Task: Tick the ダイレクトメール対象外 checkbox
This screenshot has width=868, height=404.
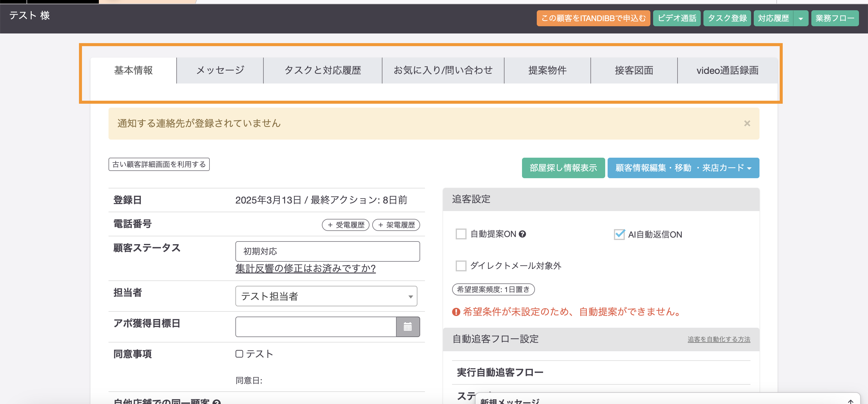Action: coord(461,266)
